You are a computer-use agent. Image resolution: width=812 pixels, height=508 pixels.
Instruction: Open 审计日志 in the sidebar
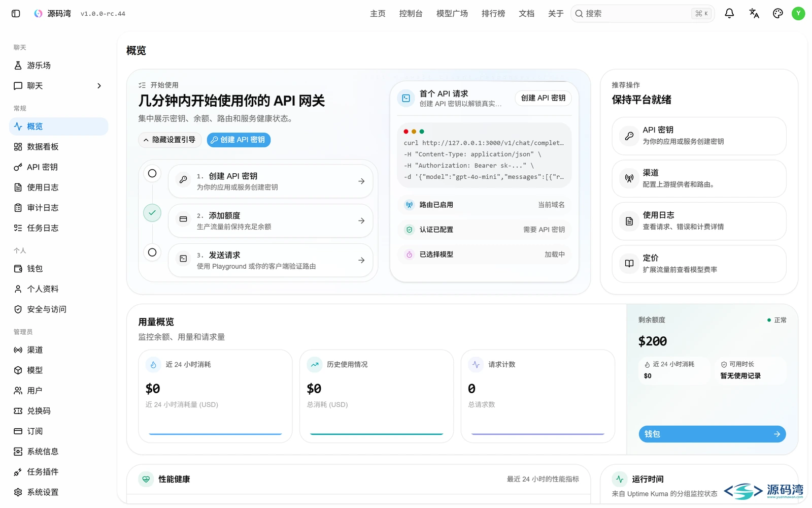[x=59, y=208]
